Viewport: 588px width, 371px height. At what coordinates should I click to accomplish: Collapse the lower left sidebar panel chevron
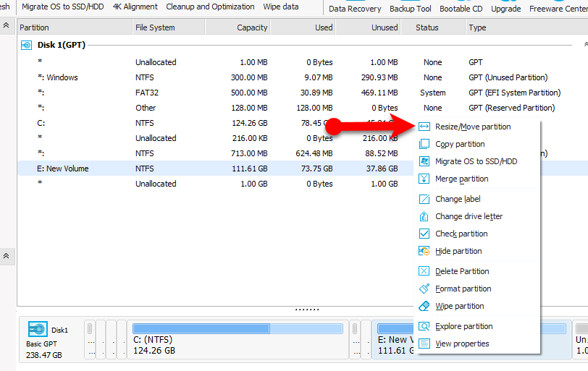(7, 256)
